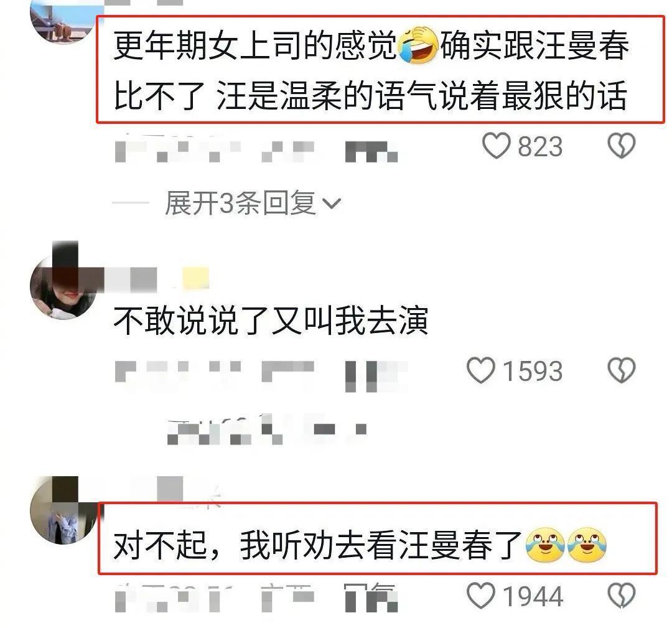Open the third commenter's avatar
The height and width of the screenshot is (628, 672).
[x=64, y=511]
